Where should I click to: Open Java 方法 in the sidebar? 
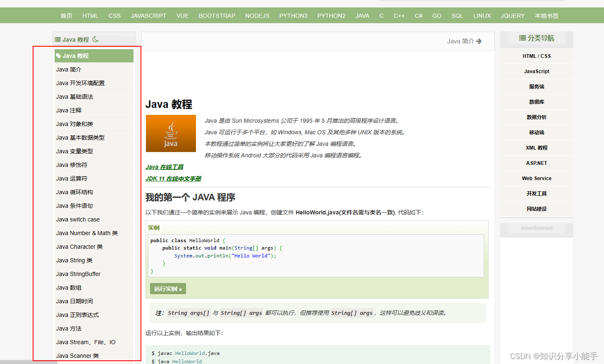coord(94,328)
